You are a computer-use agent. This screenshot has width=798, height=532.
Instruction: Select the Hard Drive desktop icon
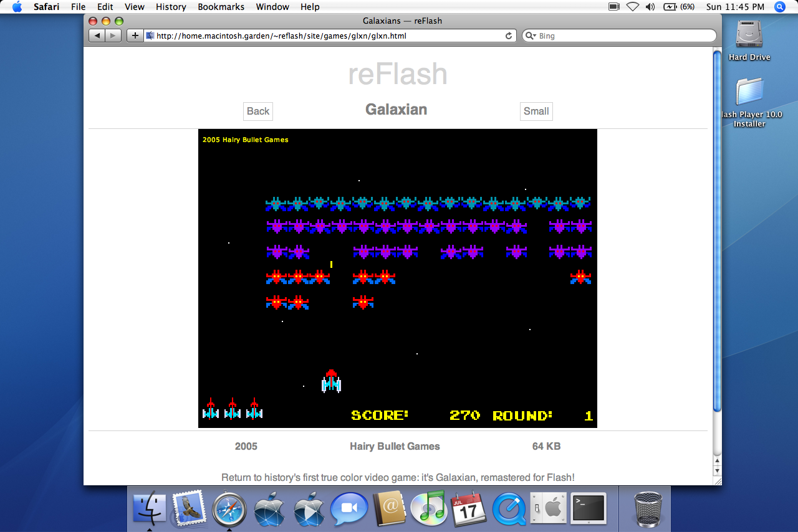tap(749, 41)
